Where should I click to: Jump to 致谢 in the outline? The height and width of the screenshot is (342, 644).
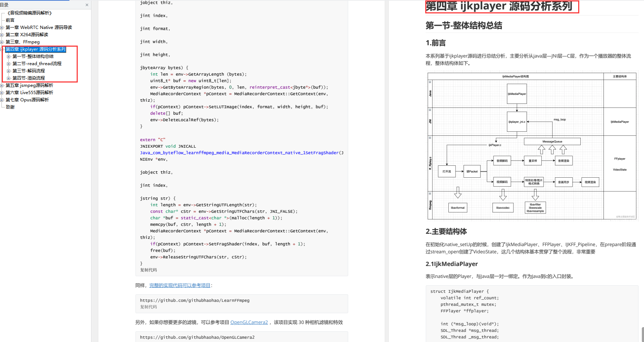point(10,107)
